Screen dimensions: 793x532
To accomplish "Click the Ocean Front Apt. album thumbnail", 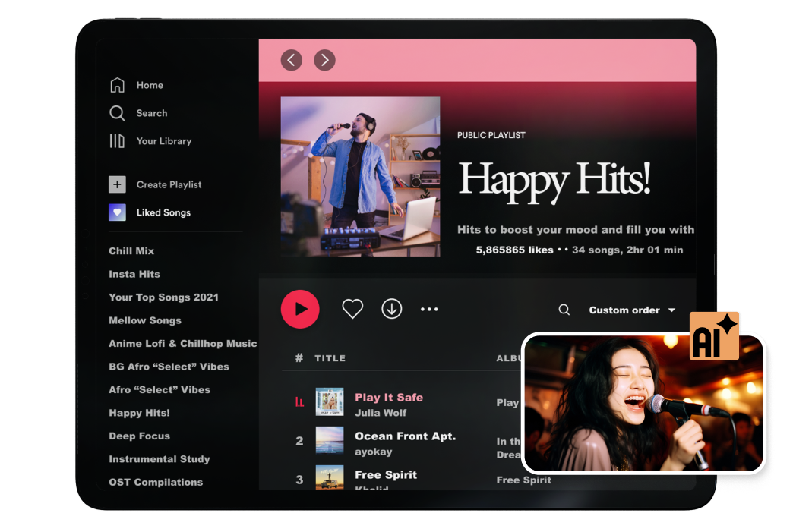I will pyautogui.click(x=330, y=440).
